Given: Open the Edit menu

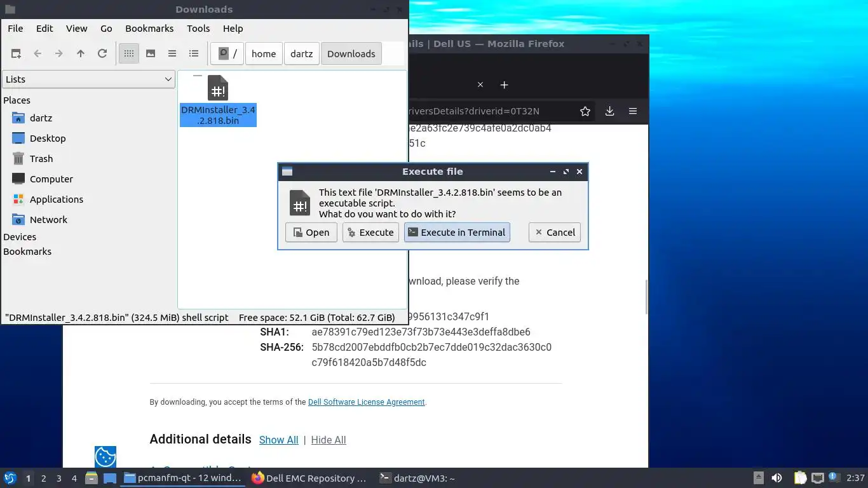Looking at the screenshot, I should [44, 29].
